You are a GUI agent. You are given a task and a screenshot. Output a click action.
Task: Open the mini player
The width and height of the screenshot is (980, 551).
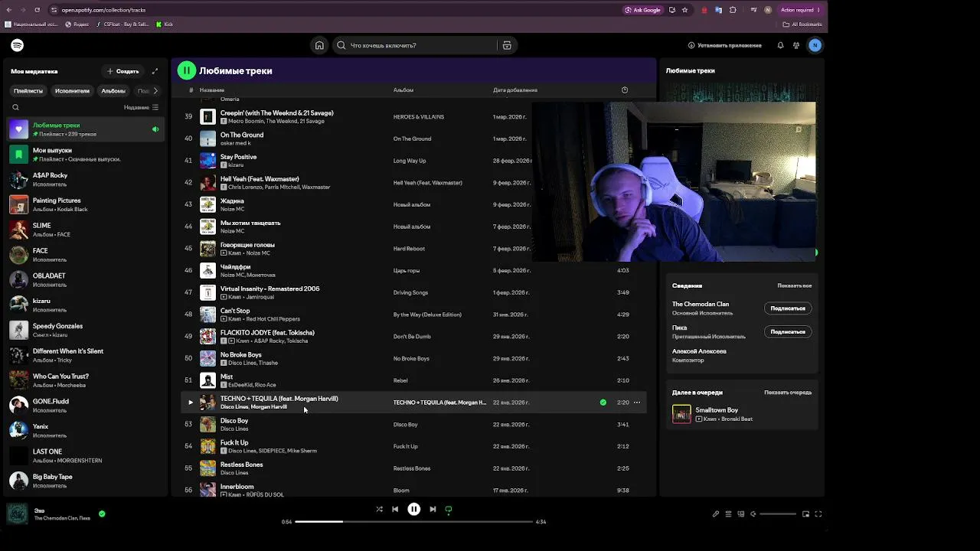(x=805, y=514)
